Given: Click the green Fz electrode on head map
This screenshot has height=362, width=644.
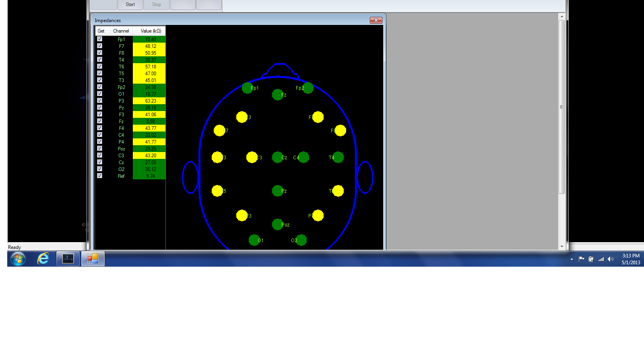Looking at the screenshot, I should pyautogui.click(x=277, y=95).
